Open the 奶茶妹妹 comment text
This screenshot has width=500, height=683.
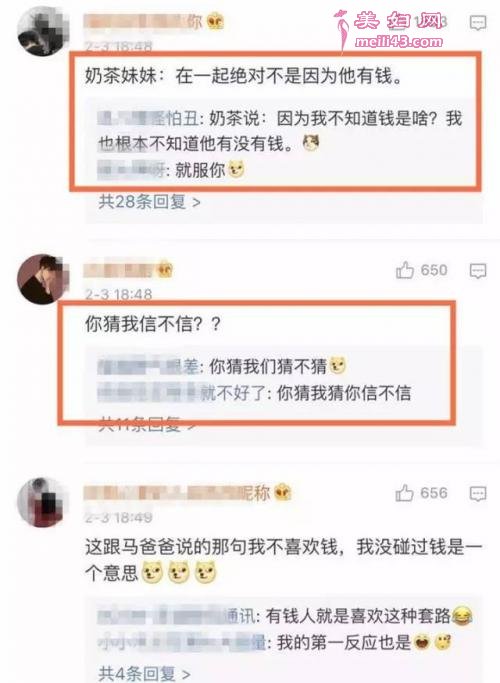tap(243, 77)
